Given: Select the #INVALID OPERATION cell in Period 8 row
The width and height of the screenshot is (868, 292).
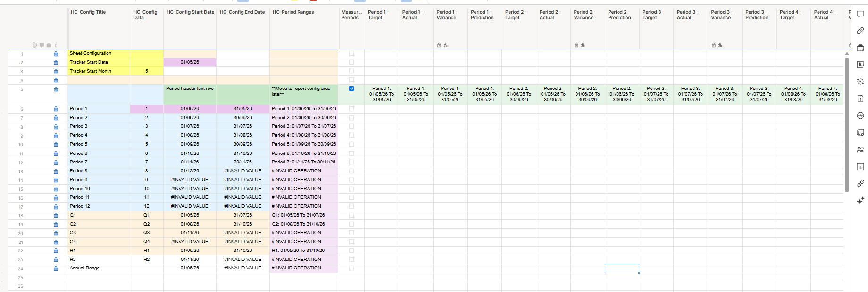Looking at the screenshot, I should (x=304, y=171).
